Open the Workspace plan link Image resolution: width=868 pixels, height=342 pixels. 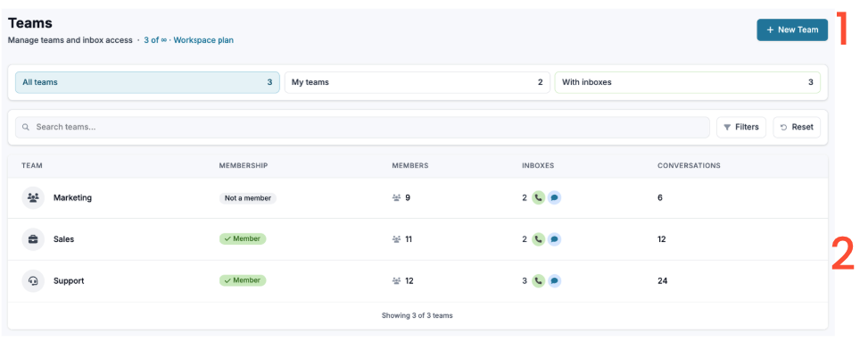(203, 40)
